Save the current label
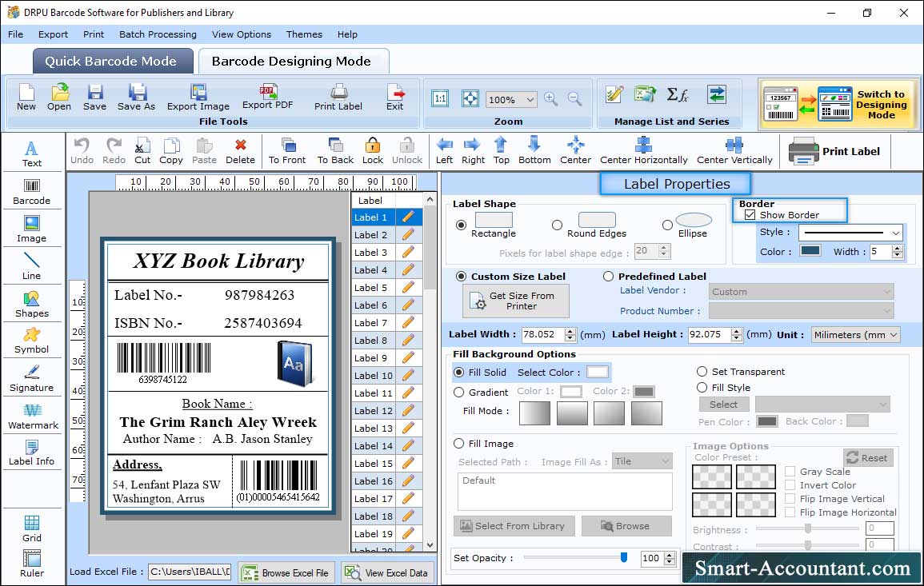Viewport: 924px width, 586px height. [x=95, y=98]
